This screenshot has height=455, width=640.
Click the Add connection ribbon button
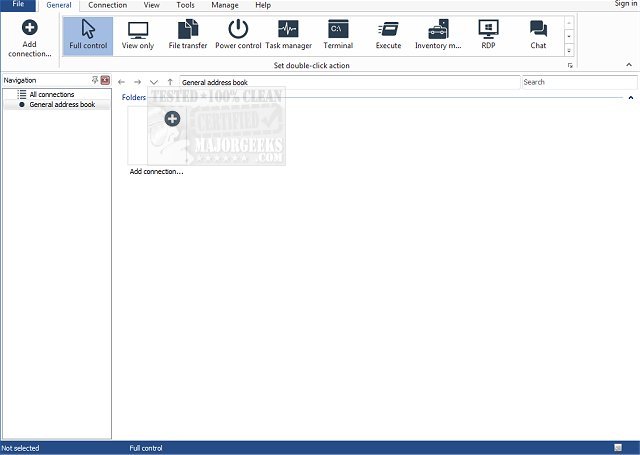[29, 37]
